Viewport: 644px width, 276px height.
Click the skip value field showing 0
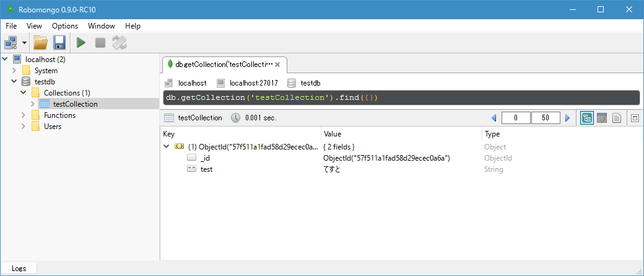pos(516,118)
